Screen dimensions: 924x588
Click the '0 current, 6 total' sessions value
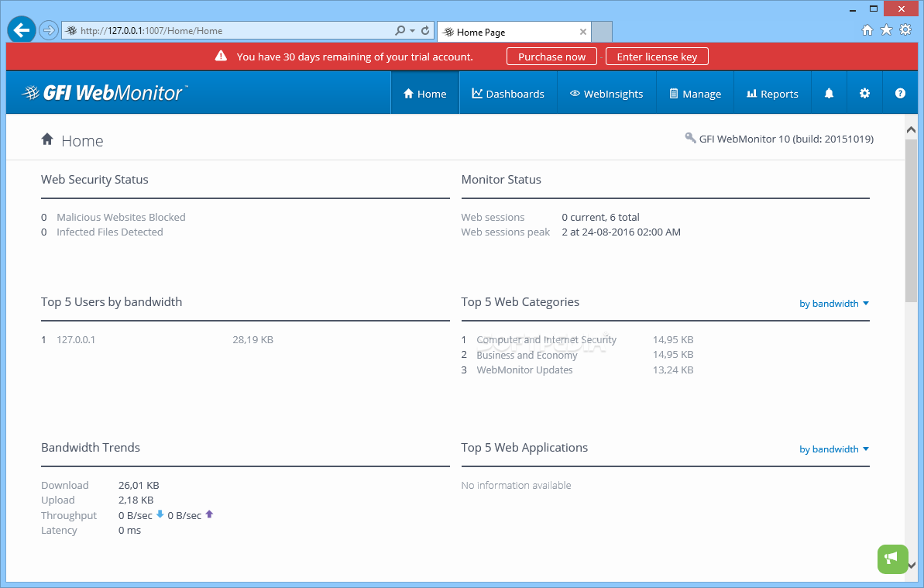click(x=600, y=218)
